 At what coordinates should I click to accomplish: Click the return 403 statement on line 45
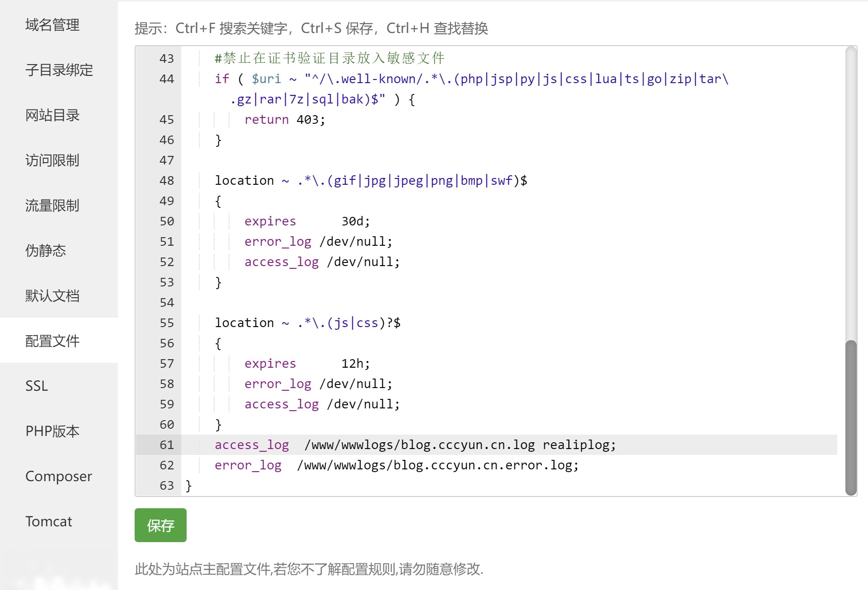pos(284,119)
